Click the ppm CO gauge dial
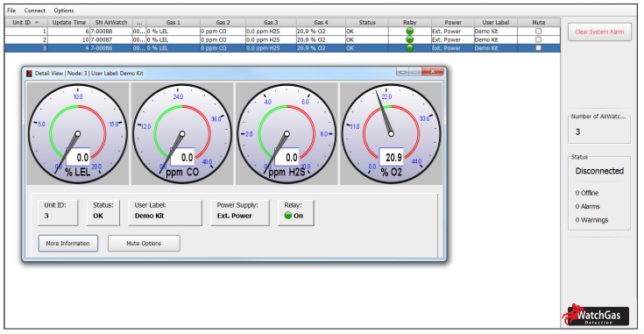This screenshot has height=334, width=644. click(182, 134)
